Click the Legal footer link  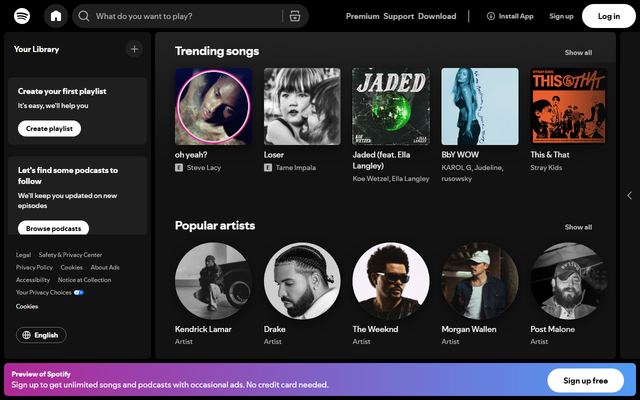pos(23,255)
